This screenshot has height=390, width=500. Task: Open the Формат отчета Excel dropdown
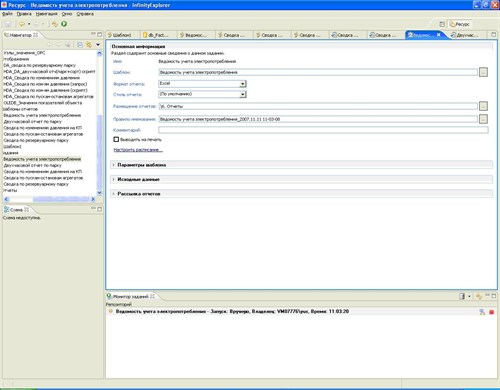point(243,84)
